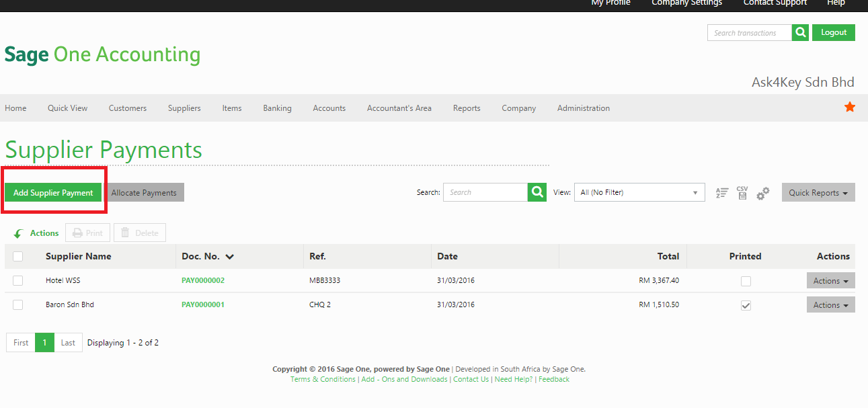Click the supplier payments Search field
Image resolution: width=868 pixels, height=408 pixels.
pyautogui.click(x=485, y=192)
